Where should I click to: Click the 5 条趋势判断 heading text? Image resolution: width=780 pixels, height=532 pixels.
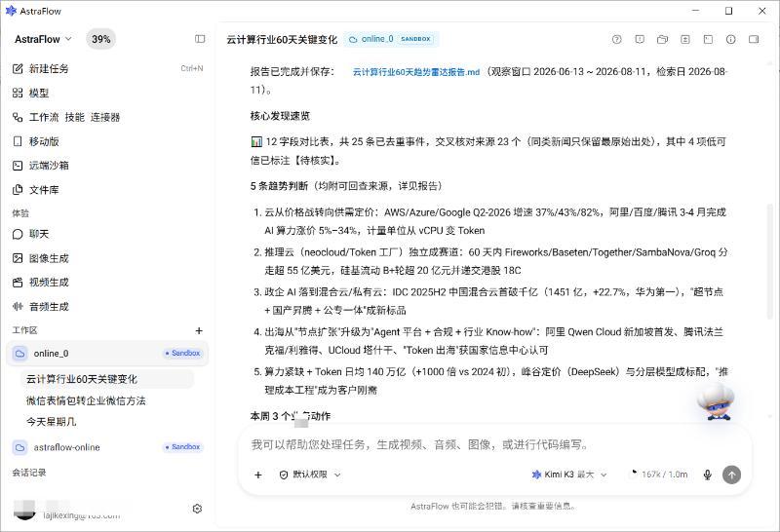(279, 186)
